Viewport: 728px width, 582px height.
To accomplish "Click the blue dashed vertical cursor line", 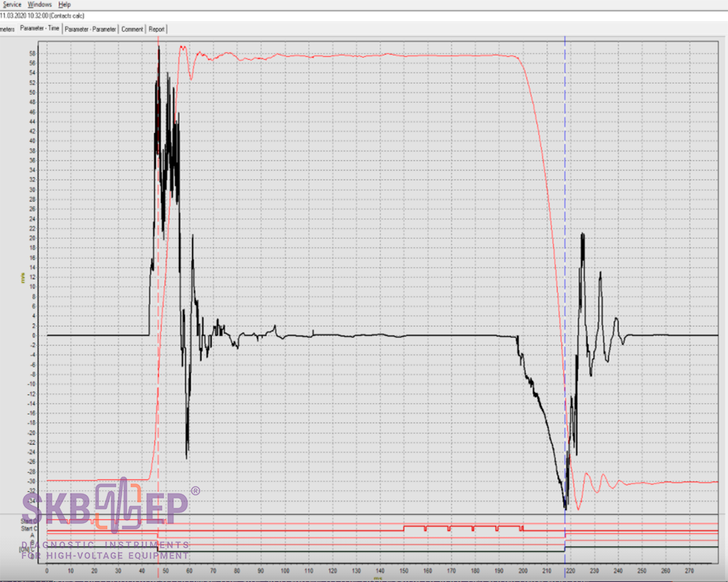I will pyautogui.click(x=565, y=218).
